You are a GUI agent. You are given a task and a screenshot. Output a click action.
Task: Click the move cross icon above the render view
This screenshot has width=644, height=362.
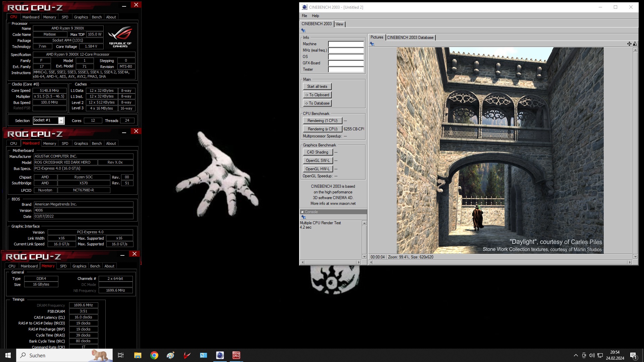point(629,44)
